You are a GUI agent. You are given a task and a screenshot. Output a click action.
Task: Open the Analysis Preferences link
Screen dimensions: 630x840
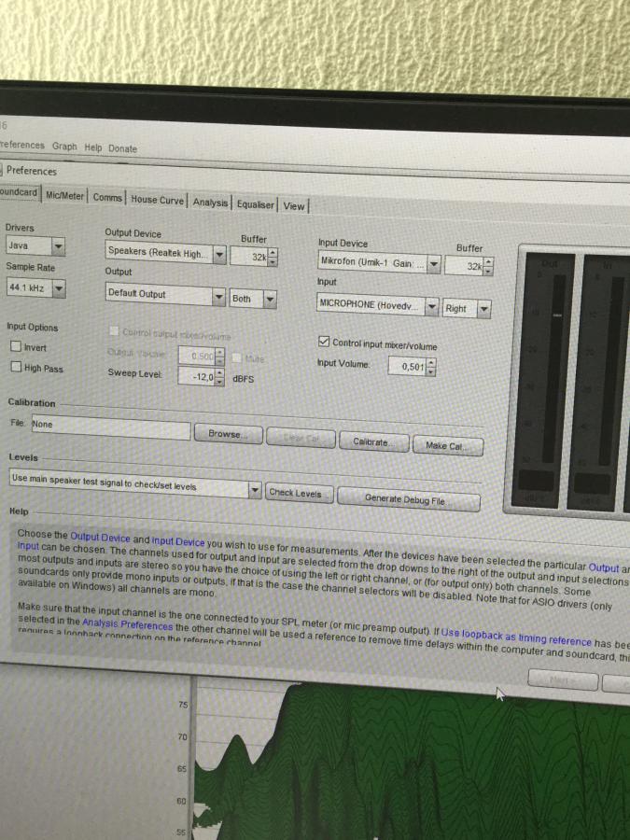128,624
